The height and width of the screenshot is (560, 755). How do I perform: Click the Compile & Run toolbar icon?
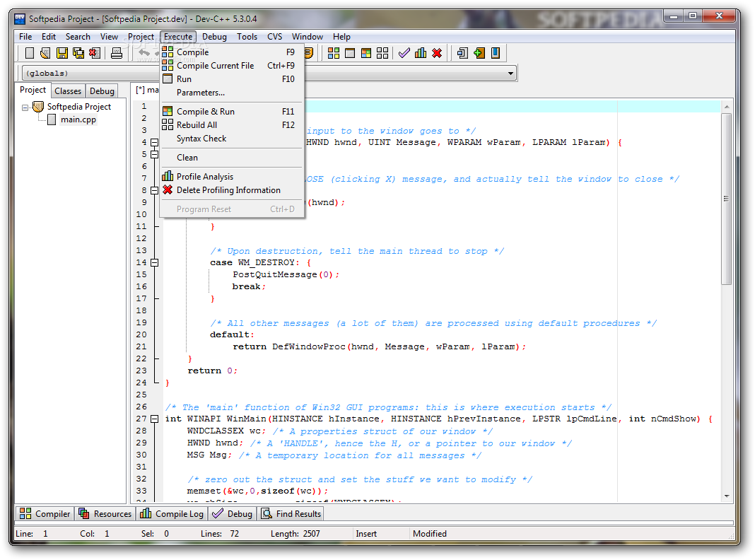click(366, 53)
